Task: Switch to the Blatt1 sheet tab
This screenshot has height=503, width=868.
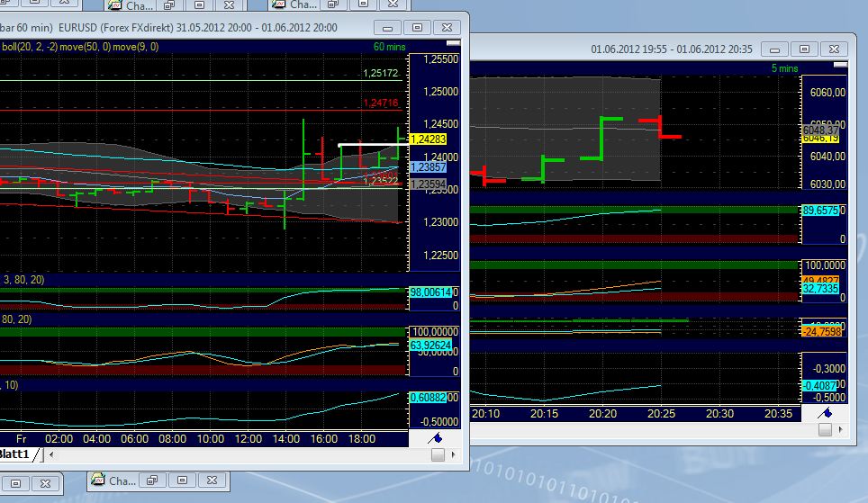Action: click(x=15, y=454)
